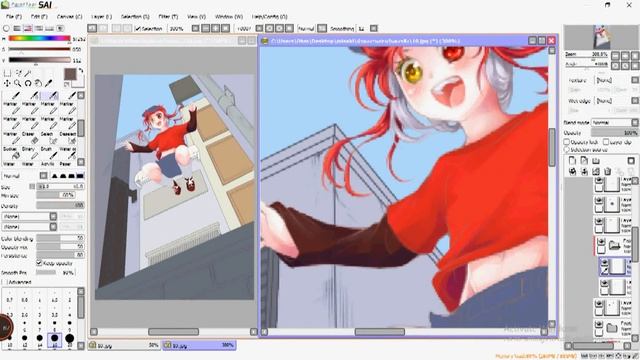Enable the Opacity lock checkbox
Viewport: 640px width, 360px height.
(567, 142)
